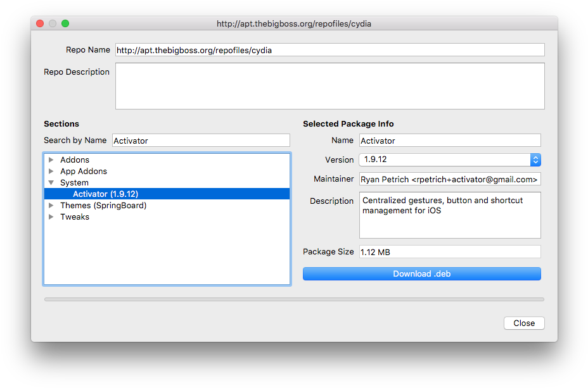Click the Repo Description label
The width and height of the screenshot is (588, 388).
point(77,72)
